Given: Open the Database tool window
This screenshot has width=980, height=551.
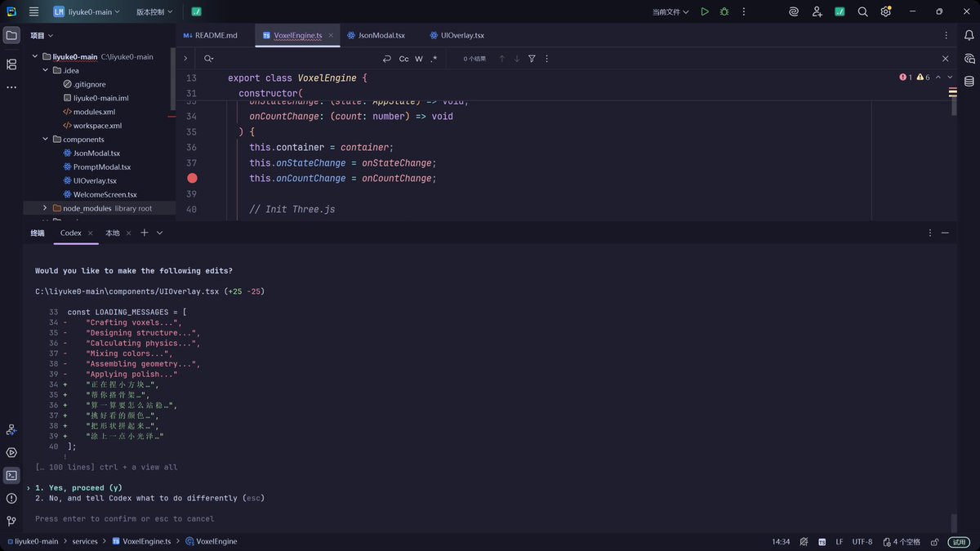Looking at the screenshot, I should pos(969,82).
